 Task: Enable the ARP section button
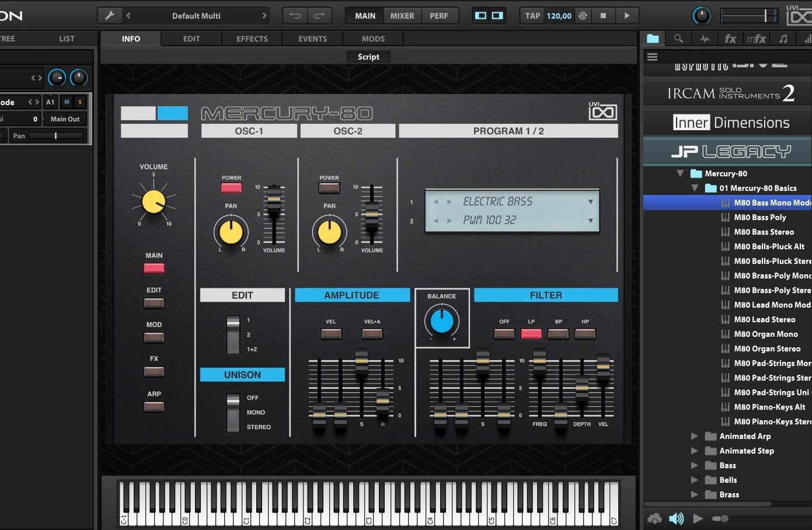coord(154,406)
